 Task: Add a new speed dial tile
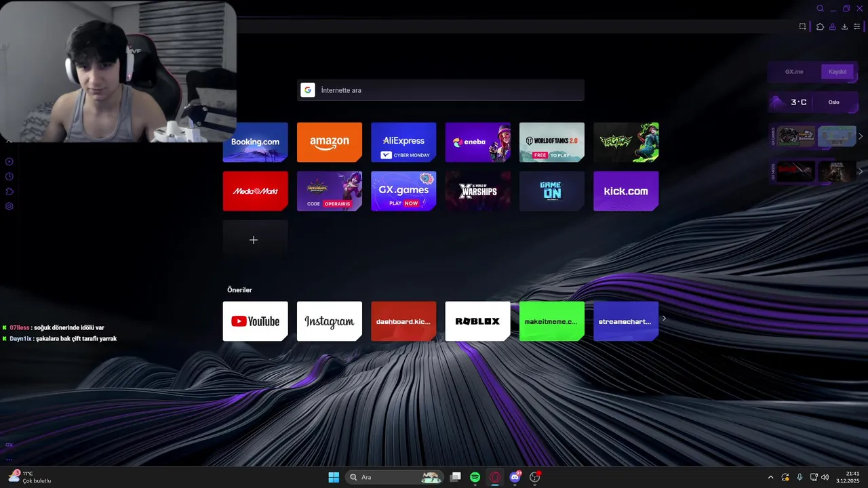[256, 240]
